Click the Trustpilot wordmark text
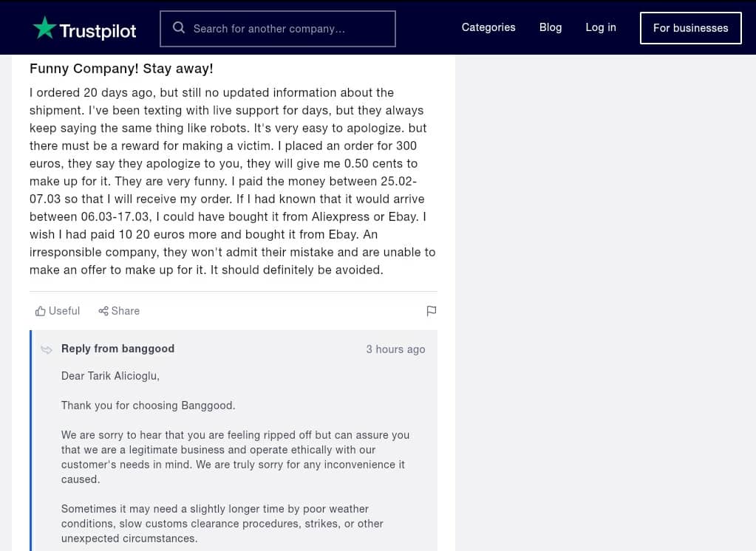The image size is (756, 551). coord(98,31)
